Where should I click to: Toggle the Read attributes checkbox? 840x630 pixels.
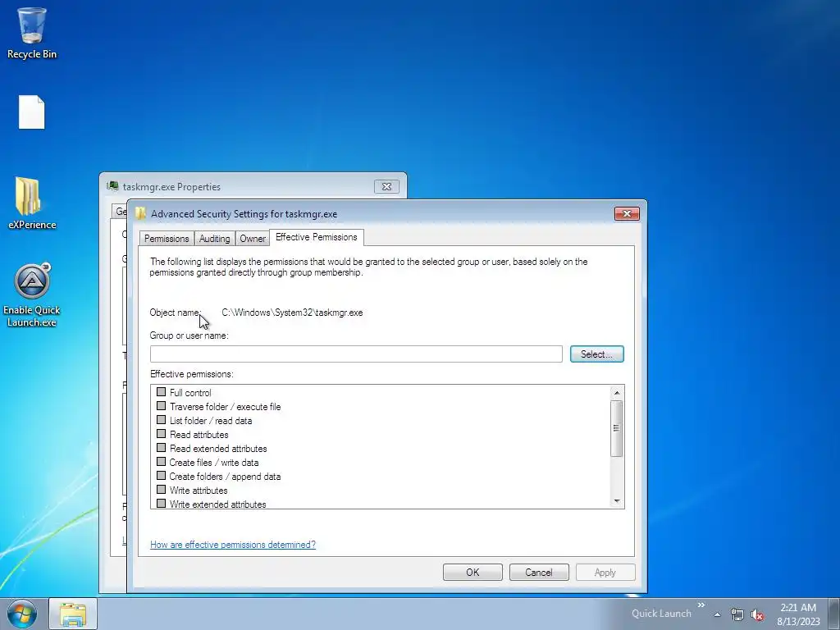pyautogui.click(x=162, y=434)
